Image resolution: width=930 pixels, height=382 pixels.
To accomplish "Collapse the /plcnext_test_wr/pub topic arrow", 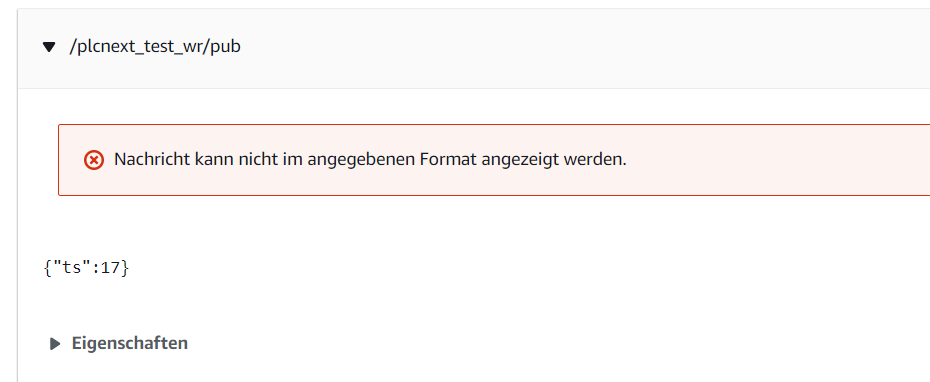I will 49,47.
